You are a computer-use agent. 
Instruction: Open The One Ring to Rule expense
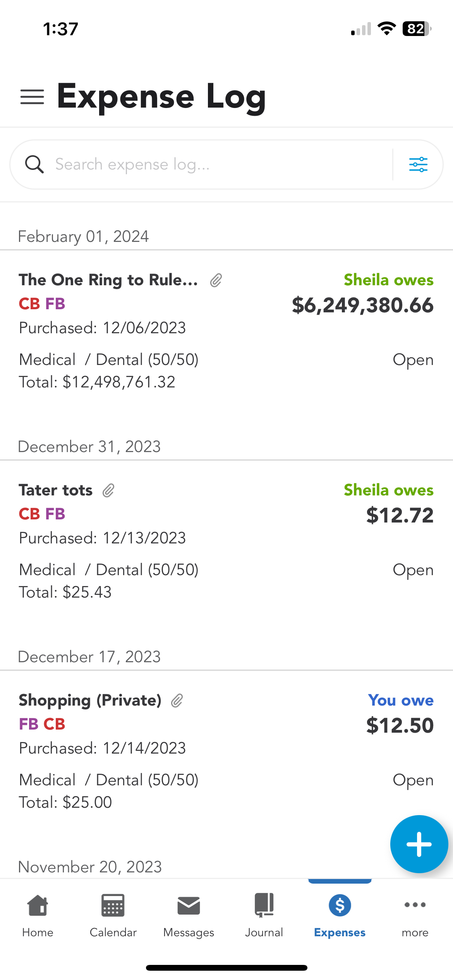pos(108,280)
